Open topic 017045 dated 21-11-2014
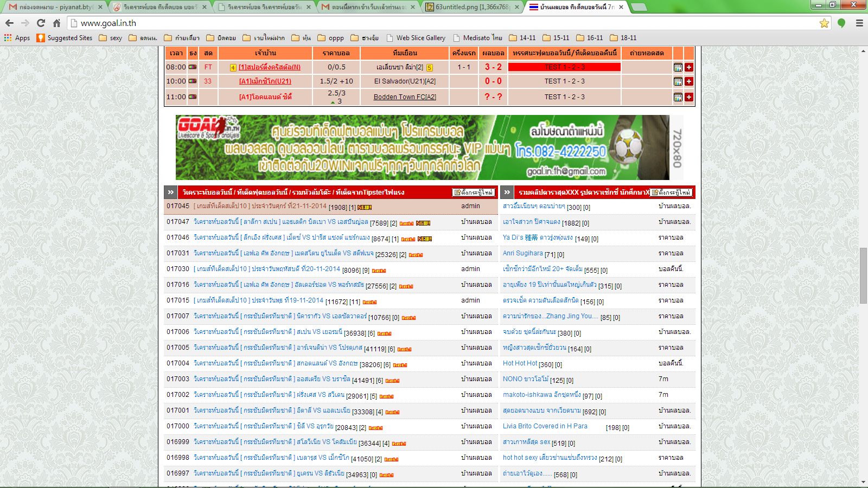This screenshot has height=488, width=868. coord(260,207)
